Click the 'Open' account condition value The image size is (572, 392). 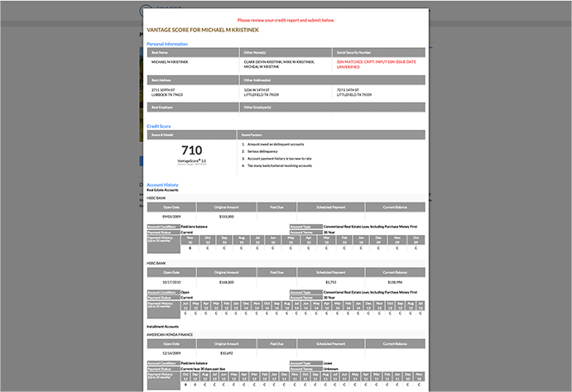pos(185,292)
